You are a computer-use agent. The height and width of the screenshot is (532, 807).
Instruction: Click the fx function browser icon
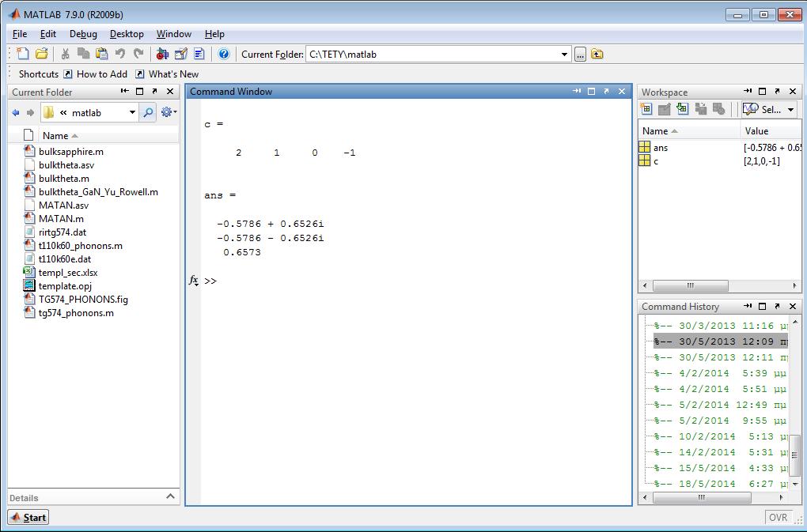click(194, 281)
